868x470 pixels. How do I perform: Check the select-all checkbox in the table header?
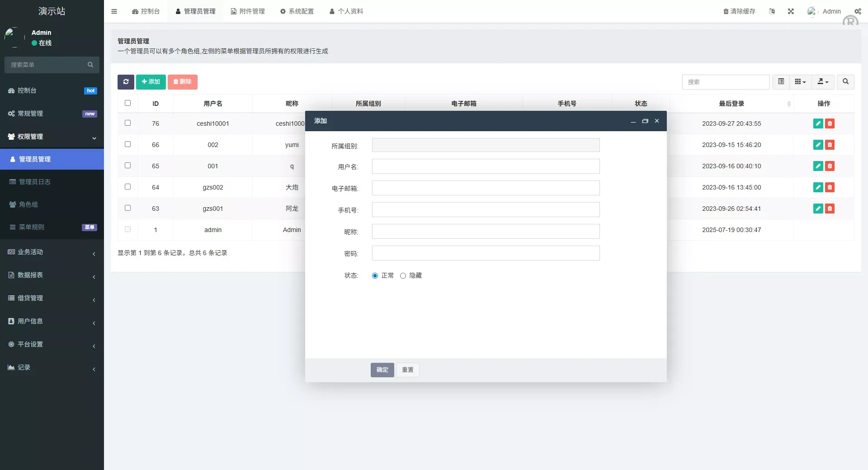[x=127, y=103]
